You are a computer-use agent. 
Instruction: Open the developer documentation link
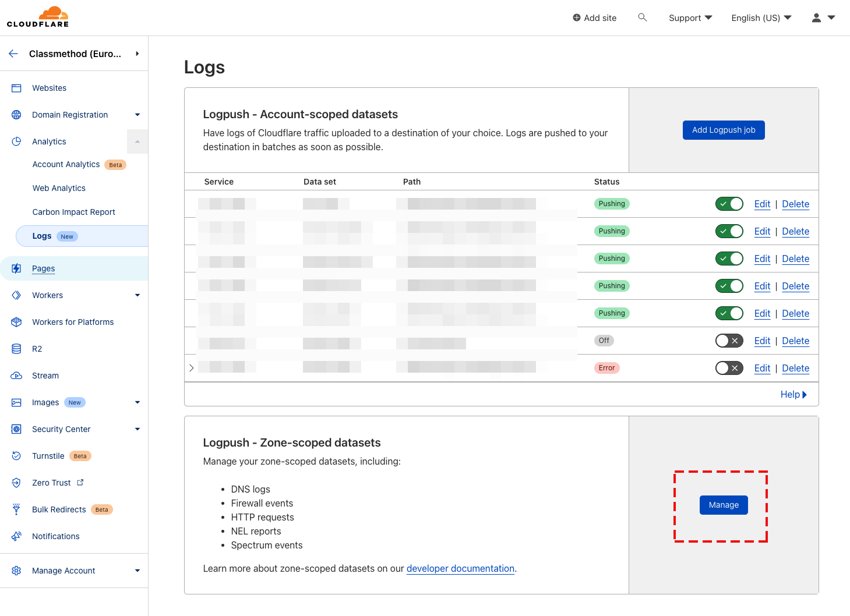460,568
